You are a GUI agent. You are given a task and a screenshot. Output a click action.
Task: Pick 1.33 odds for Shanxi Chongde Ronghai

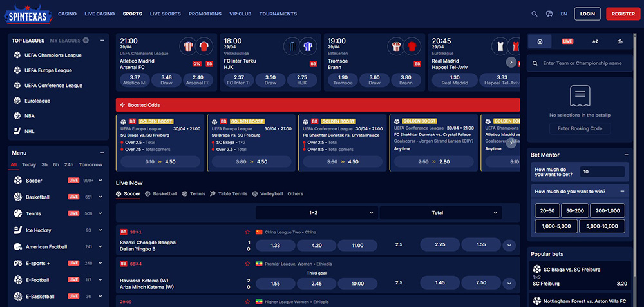tap(276, 245)
